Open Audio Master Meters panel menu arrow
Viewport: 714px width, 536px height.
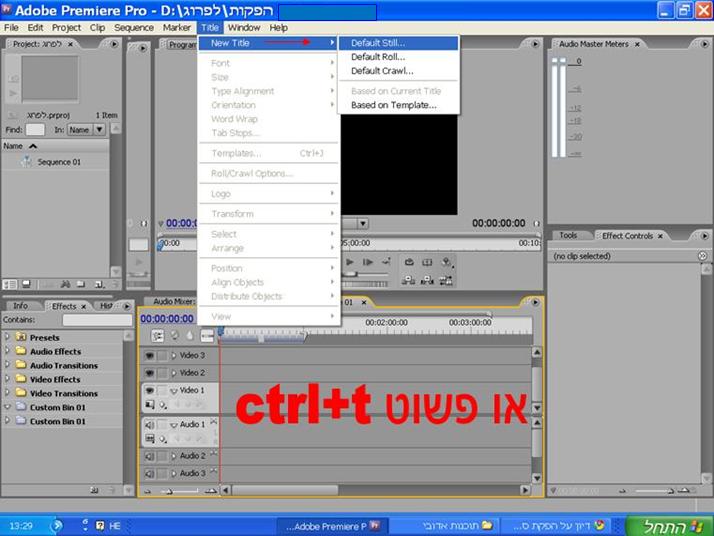click(704, 44)
